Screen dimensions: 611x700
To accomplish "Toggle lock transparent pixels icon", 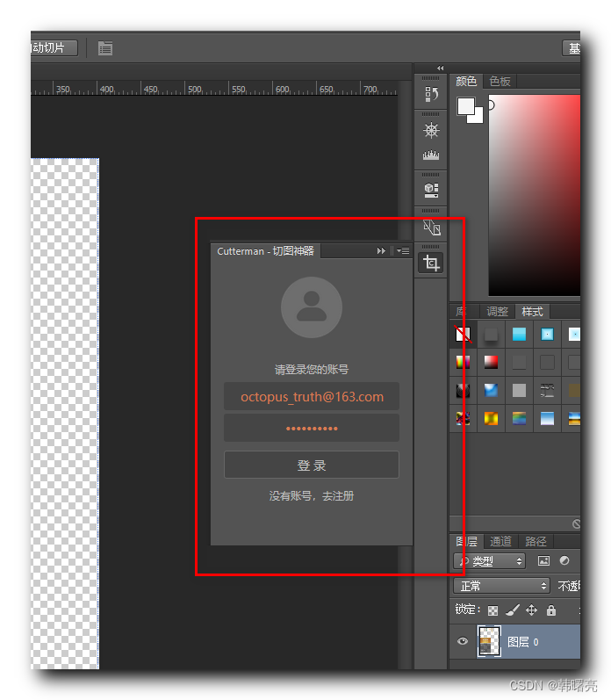I will point(492,610).
